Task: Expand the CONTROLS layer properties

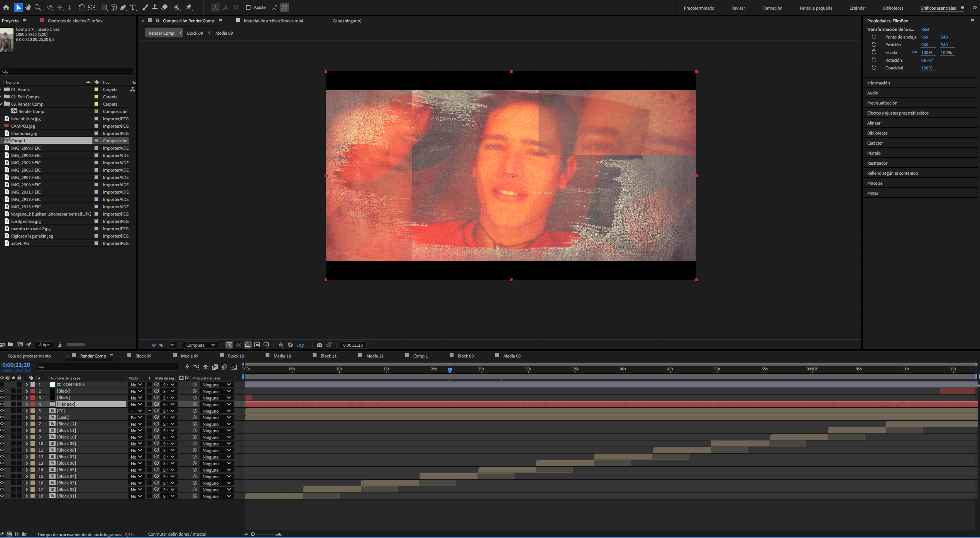Action: coord(27,385)
